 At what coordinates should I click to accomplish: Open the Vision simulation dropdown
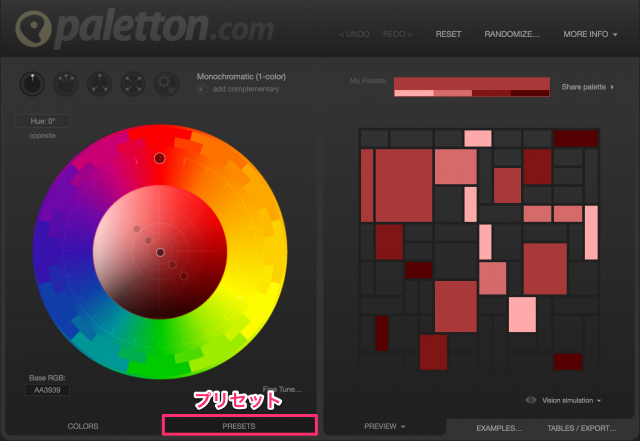click(571, 400)
